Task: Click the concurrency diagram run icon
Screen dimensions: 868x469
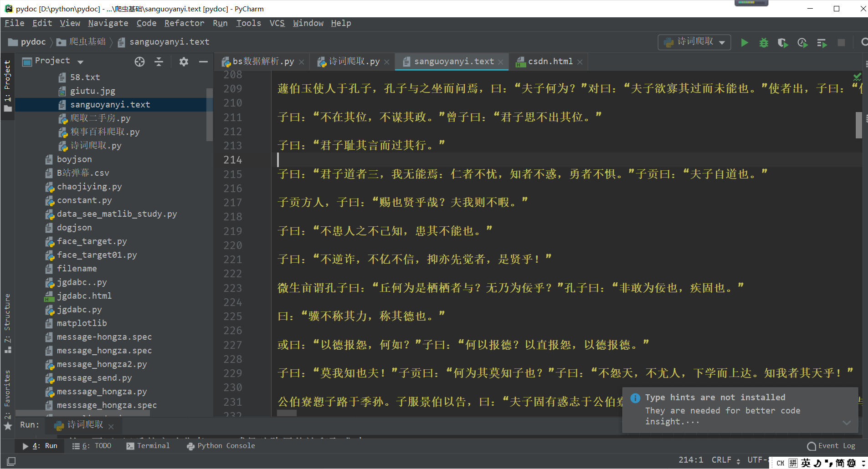Action: click(822, 42)
